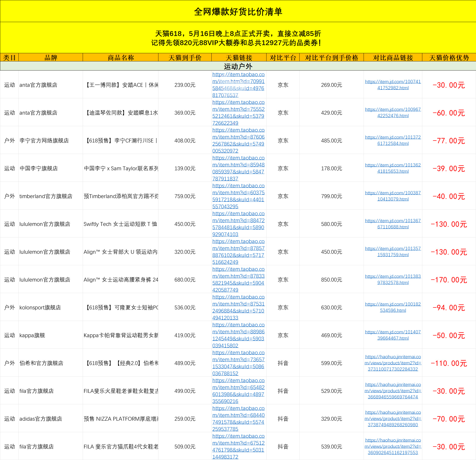Open Taobao link for 可隆夏女士短袖 item
476x460 pixels.
[x=238, y=307]
